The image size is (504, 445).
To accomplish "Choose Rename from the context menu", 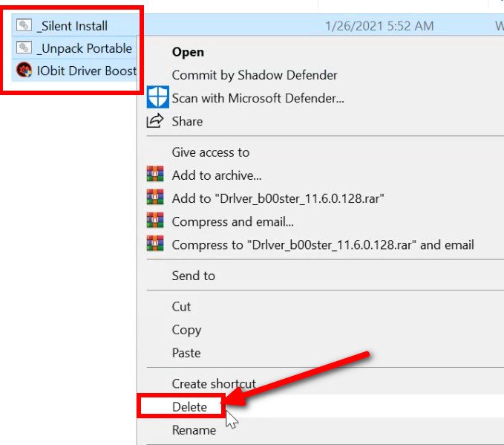I will 194,430.
